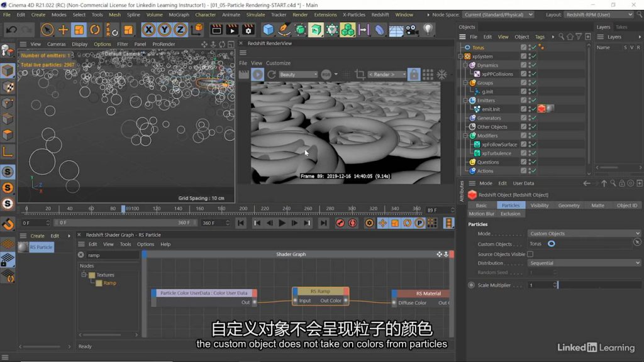Click the Light bulb icon in toolbar
644x362 pixels.
tap(428, 30)
